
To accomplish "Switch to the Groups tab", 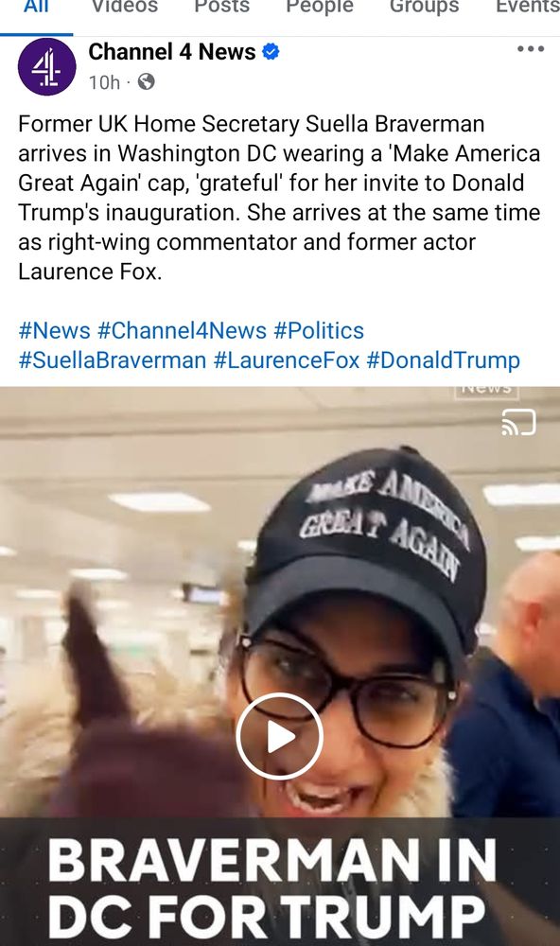I will coord(424,6).
